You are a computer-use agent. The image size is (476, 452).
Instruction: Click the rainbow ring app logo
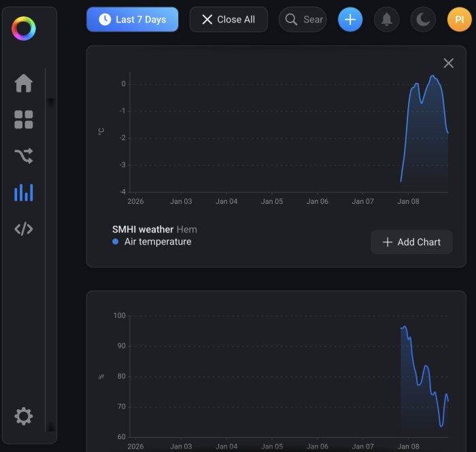tap(24, 29)
